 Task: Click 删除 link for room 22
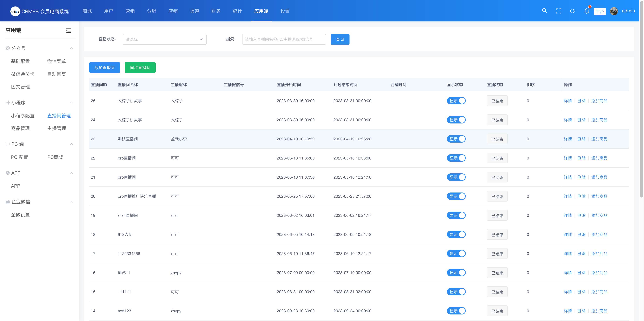[x=581, y=158]
